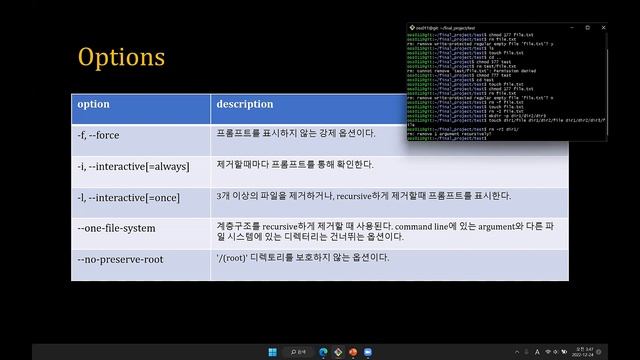Switch to Git Bash taskbar icon
Screen dimensions: 640x360
(338, 352)
